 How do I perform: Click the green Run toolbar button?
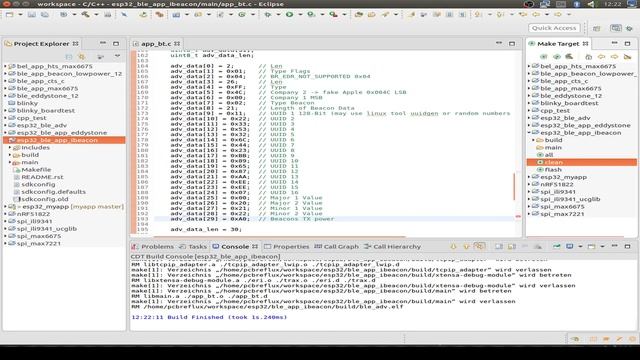[289, 15]
